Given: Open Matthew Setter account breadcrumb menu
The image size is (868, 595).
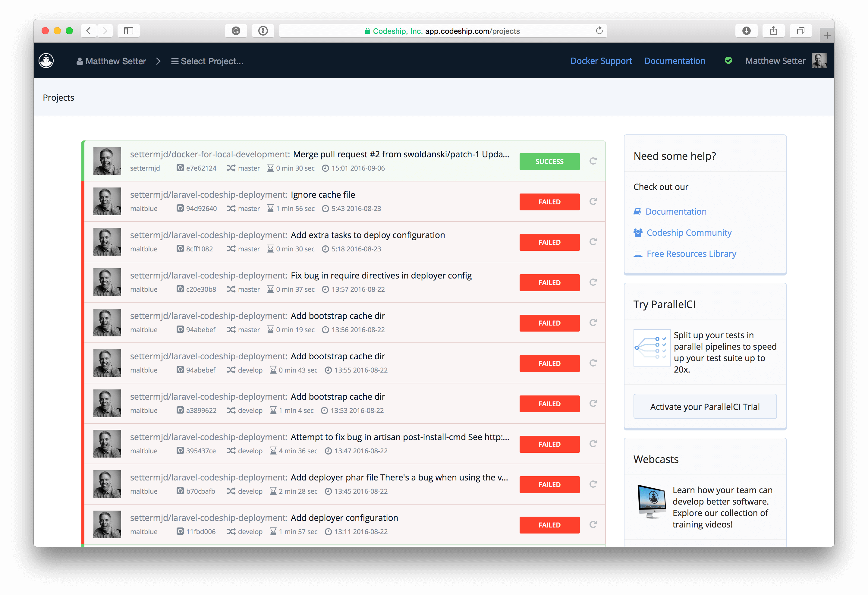Looking at the screenshot, I should [x=111, y=61].
